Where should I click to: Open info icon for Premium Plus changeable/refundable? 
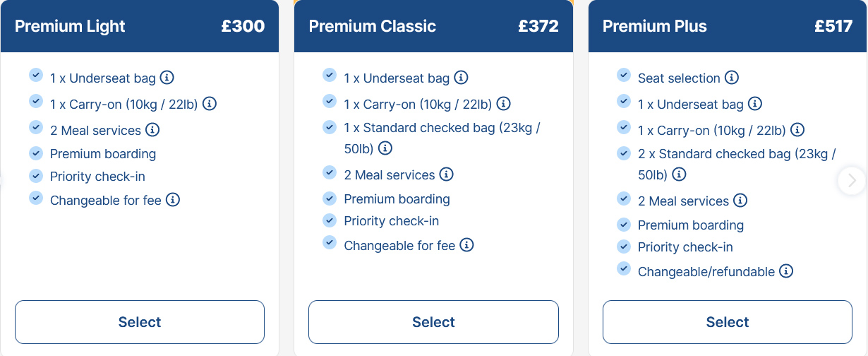[786, 271]
